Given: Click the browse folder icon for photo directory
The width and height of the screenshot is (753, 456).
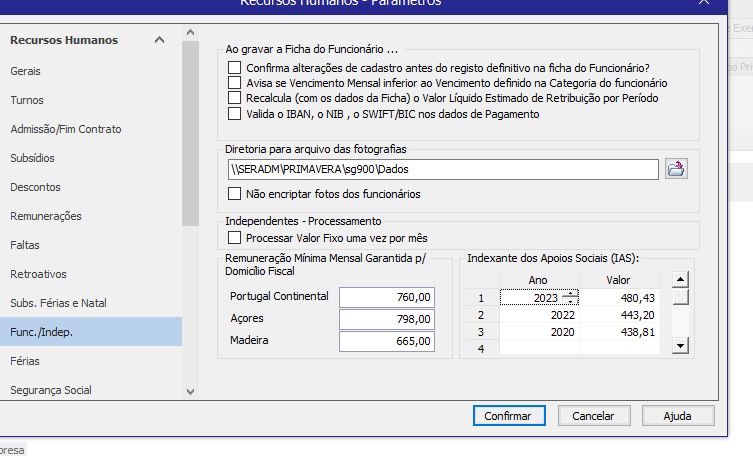Looking at the screenshot, I should click(677, 169).
